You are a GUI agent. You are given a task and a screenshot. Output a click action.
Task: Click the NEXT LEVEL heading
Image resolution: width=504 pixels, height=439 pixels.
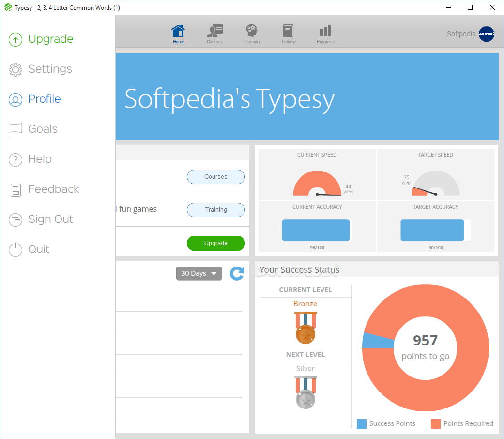[305, 355]
